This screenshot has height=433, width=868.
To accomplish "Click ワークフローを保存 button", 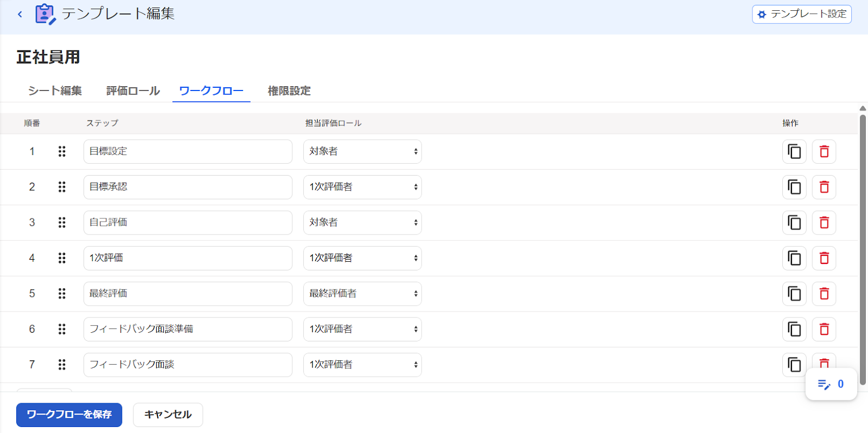I will [69, 415].
